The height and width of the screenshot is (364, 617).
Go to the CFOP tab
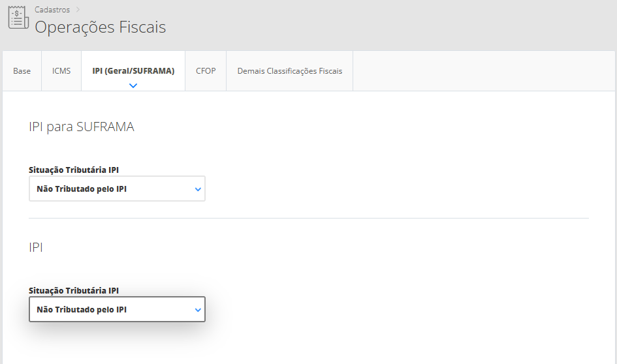pyautogui.click(x=206, y=71)
